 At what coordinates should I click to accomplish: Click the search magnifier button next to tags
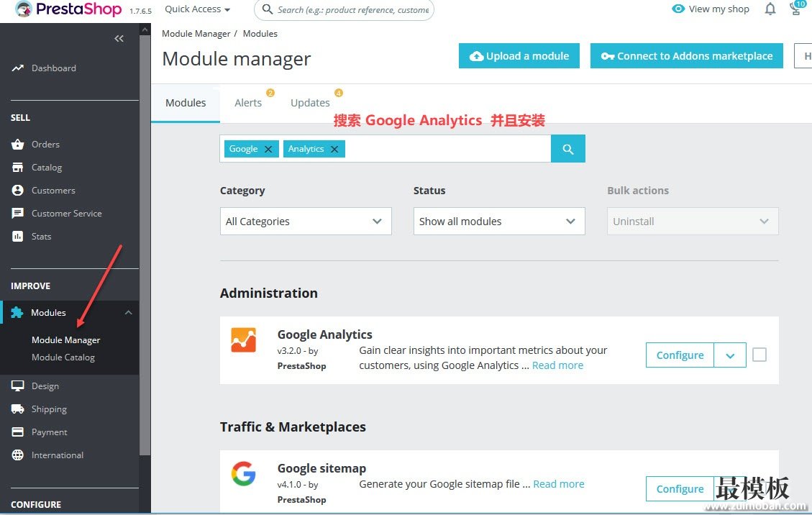click(568, 149)
